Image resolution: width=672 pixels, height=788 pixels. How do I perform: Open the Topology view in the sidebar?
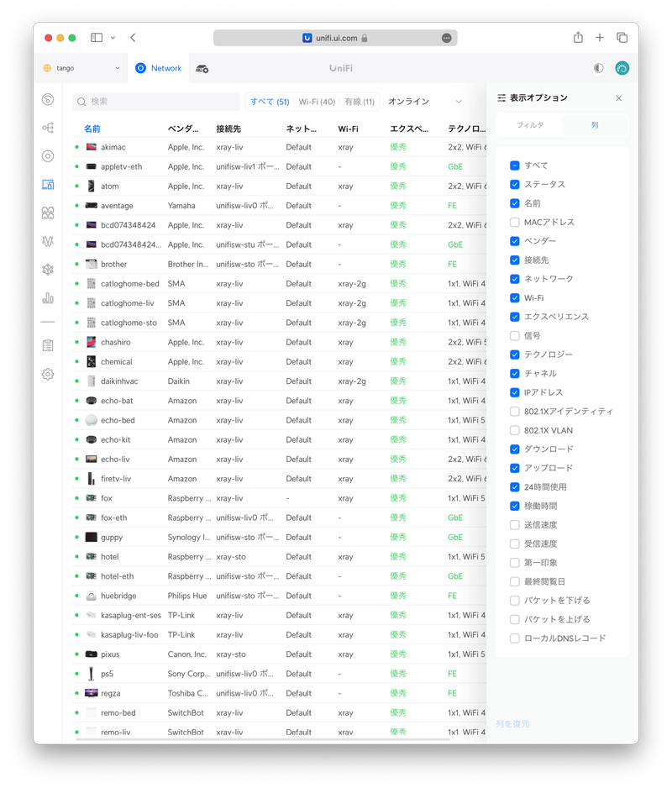(48, 128)
